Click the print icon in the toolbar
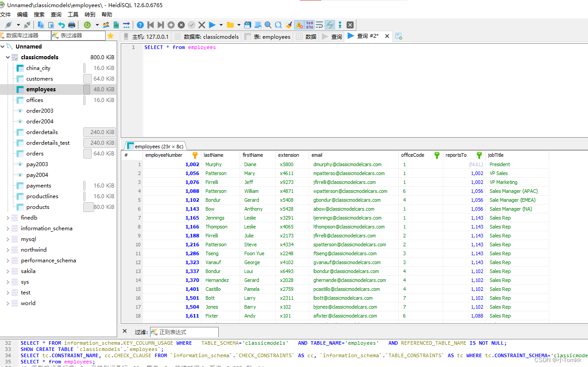588x367 pixels. pos(72,24)
